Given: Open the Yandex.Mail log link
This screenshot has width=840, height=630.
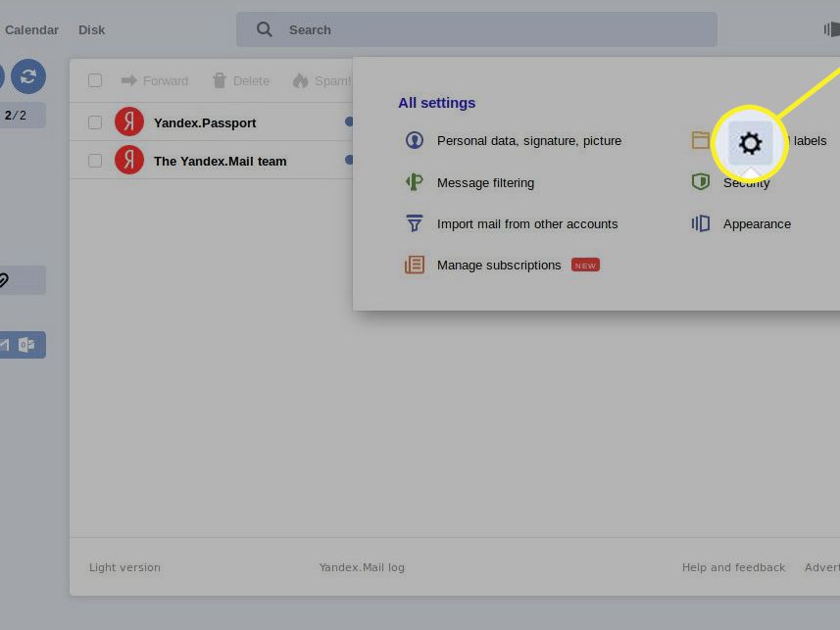Looking at the screenshot, I should (x=362, y=567).
